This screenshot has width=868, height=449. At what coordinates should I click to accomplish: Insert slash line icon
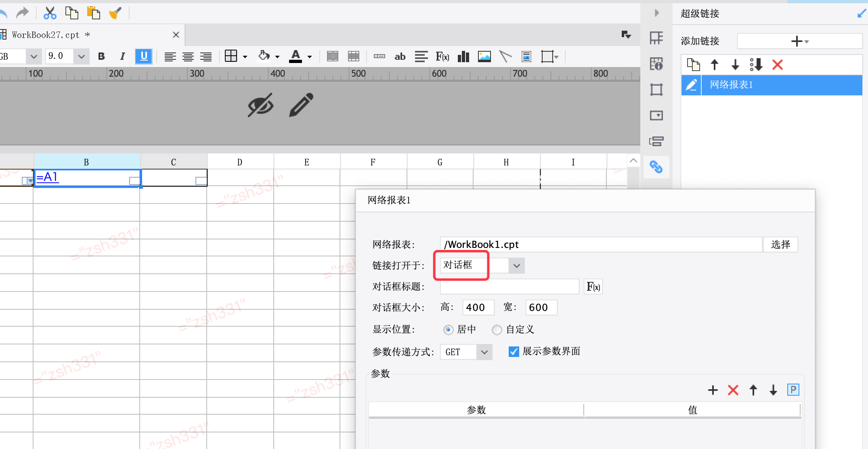coord(505,57)
